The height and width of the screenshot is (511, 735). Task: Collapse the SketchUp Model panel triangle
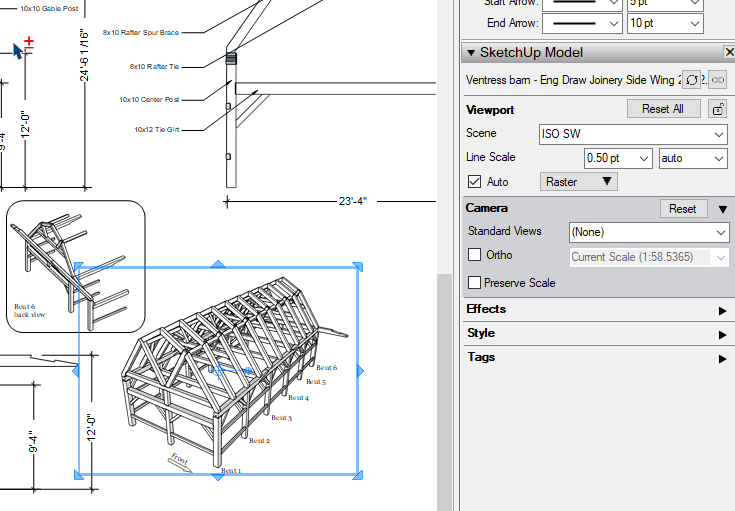[x=471, y=53]
